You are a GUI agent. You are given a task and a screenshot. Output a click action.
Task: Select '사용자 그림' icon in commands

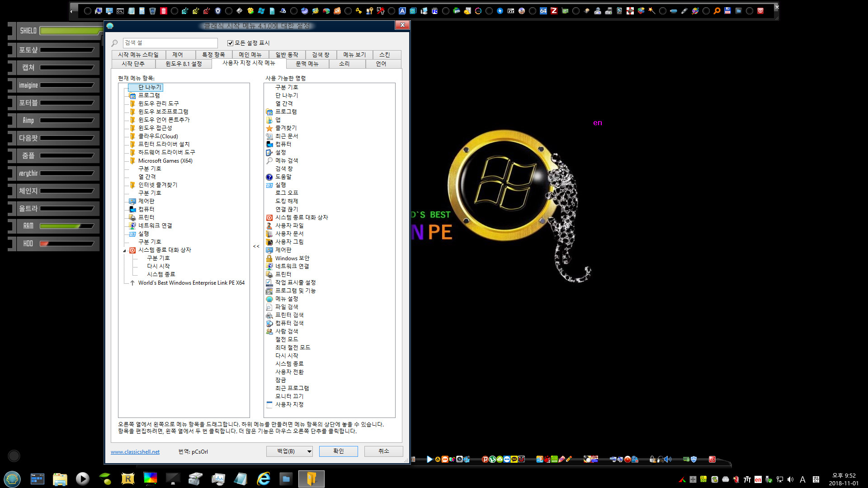coord(269,242)
